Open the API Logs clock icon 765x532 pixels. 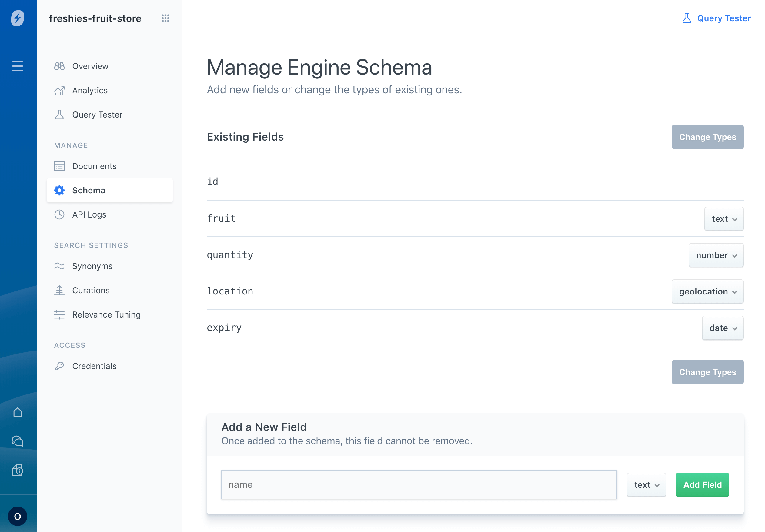point(59,214)
